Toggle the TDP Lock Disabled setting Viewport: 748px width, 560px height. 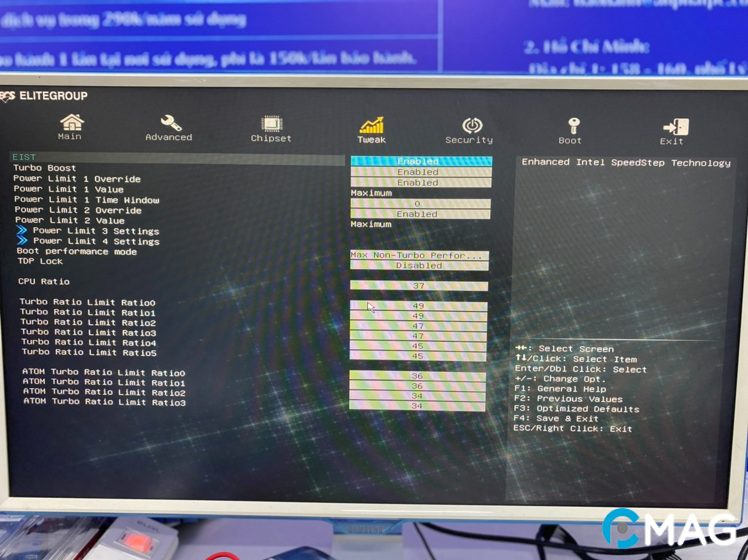pos(418,265)
